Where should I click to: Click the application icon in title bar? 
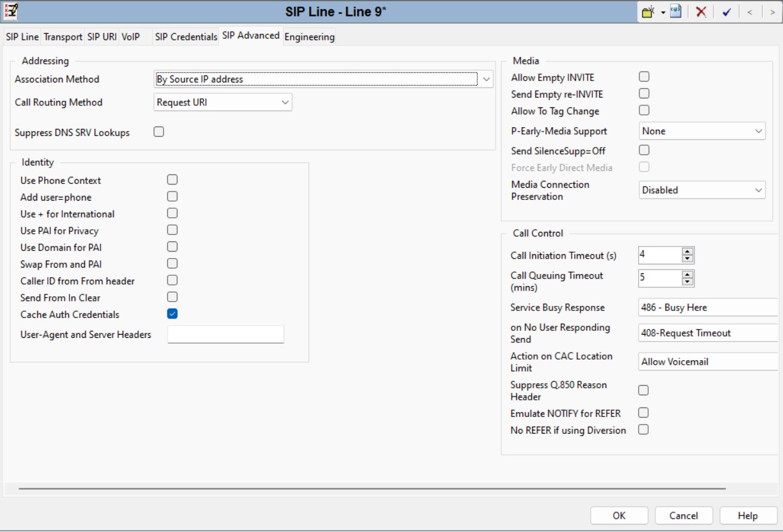(x=11, y=11)
